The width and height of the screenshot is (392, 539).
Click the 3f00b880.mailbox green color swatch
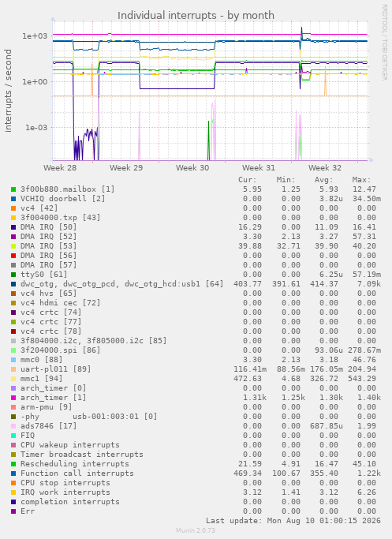point(13,189)
